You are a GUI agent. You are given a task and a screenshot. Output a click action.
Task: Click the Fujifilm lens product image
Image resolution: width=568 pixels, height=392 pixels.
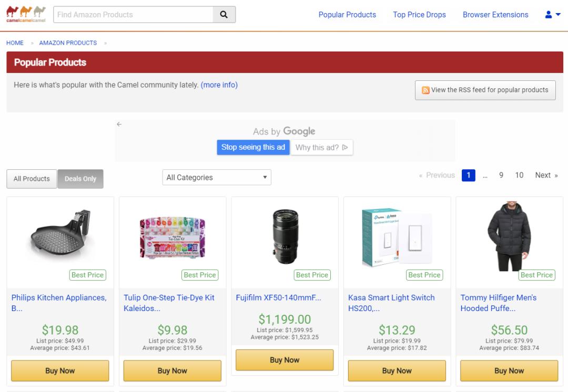point(285,235)
